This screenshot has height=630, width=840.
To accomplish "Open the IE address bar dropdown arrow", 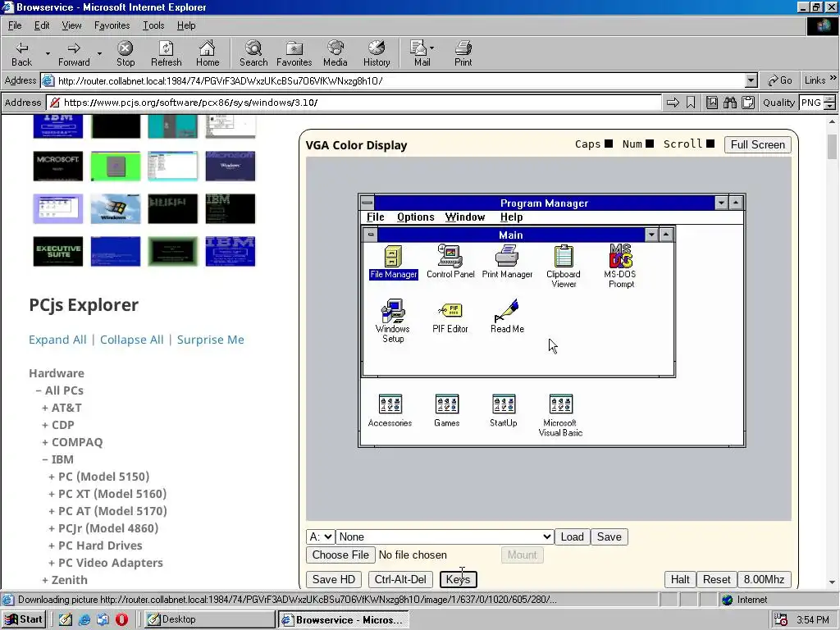I will pos(751,81).
